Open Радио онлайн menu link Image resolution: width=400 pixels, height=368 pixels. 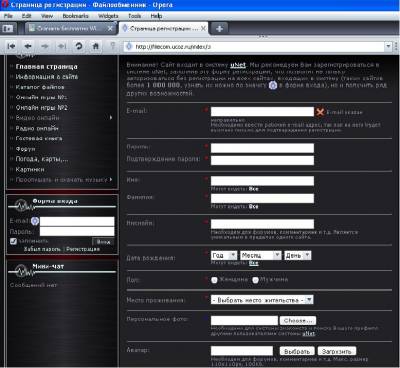point(37,128)
